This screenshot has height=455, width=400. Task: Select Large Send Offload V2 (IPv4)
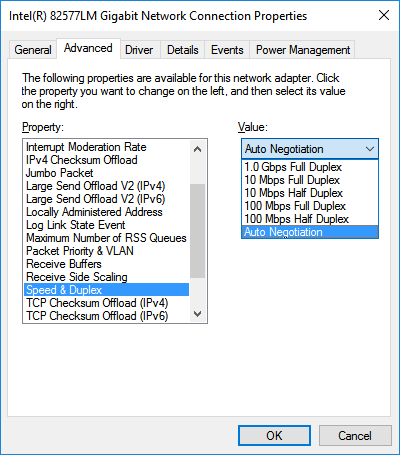point(107,186)
